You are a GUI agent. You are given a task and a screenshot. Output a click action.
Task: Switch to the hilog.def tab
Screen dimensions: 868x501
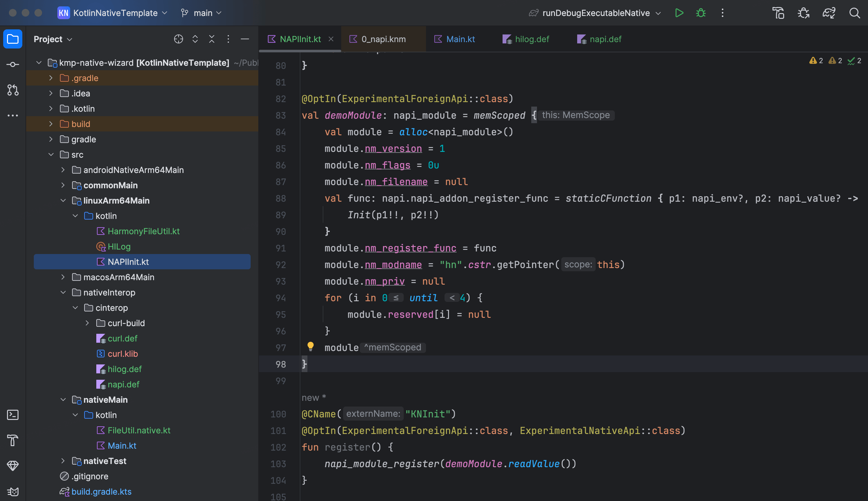(x=526, y=39)
